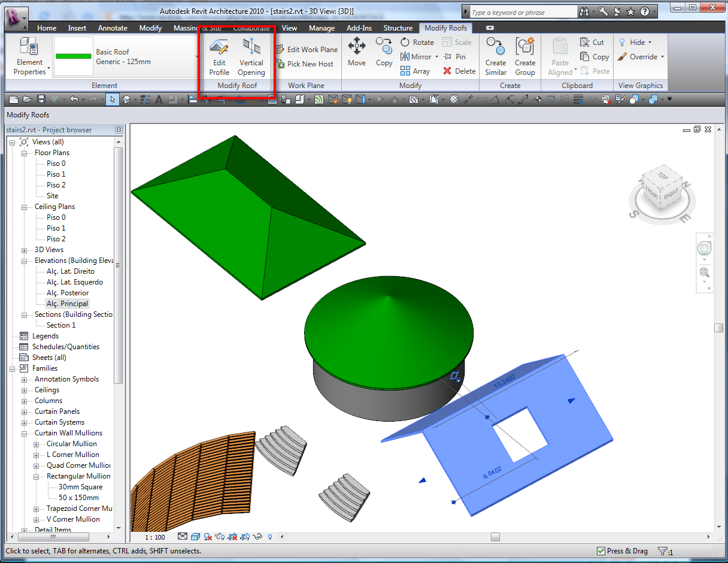Collapse the Curtain Wall Mullions node
The height and width of the screenshot is (563, 728).
click(x=25, y=433)
